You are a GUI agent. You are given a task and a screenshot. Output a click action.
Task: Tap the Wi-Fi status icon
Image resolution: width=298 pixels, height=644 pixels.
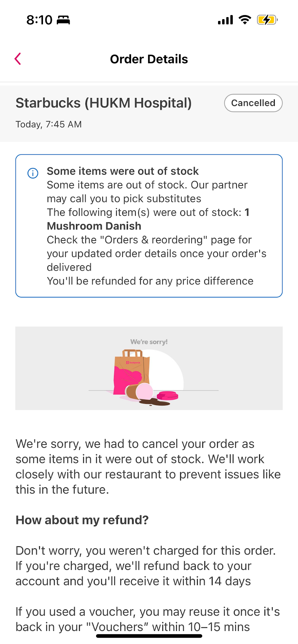click(245, 20)
